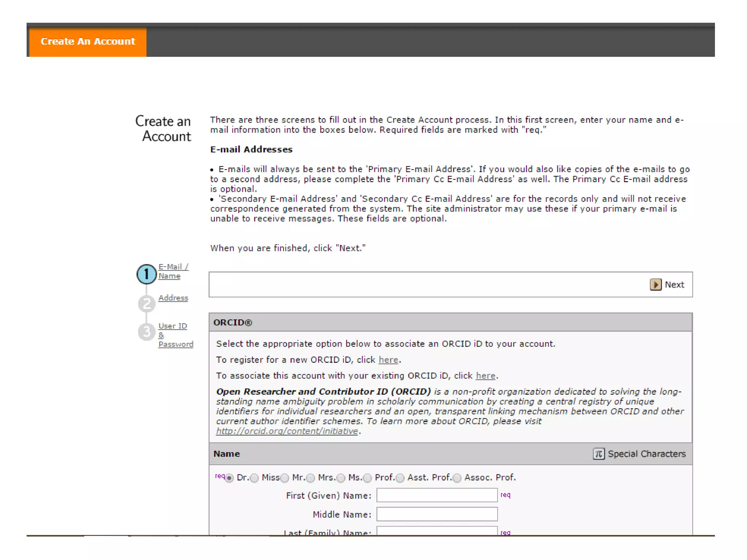
Task: Open the Create An Account tab
Action: click(x=88, y=41)
